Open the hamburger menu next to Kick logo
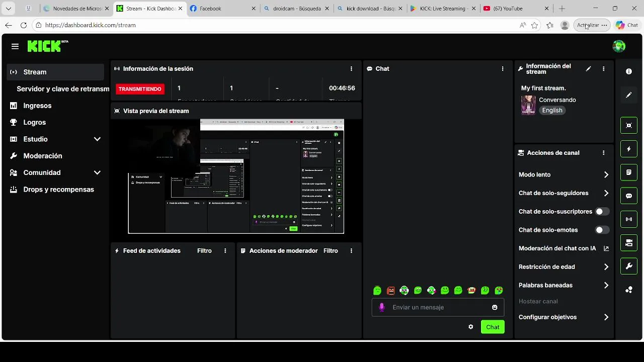The image size is (644, 362). click(15, 46)
